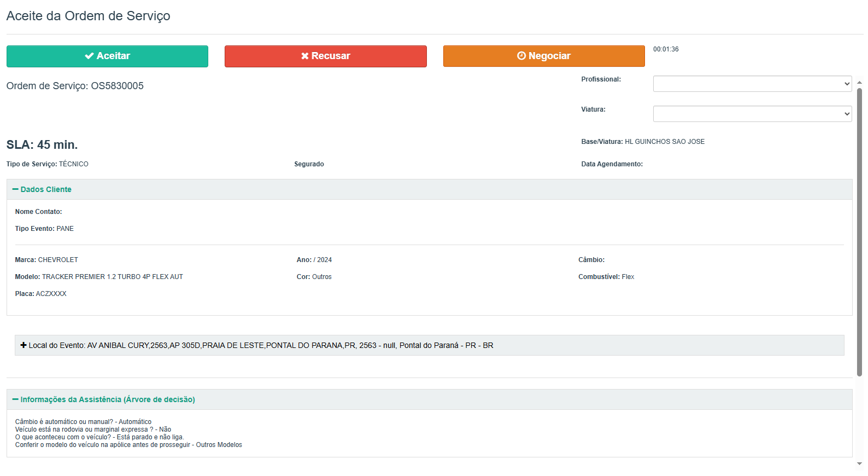
Task: Open the Profissional dropdown
Action: click(752, 84)
